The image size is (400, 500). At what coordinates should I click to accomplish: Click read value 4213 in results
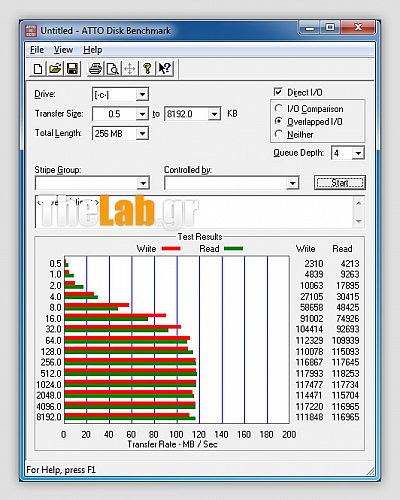coord(350,264)
